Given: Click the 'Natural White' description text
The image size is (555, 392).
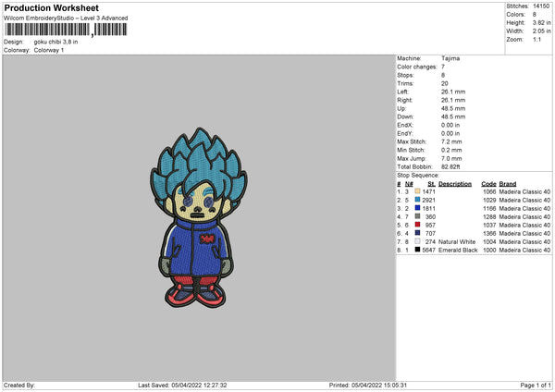Looking at the screenshot, I should coord(457,242).
